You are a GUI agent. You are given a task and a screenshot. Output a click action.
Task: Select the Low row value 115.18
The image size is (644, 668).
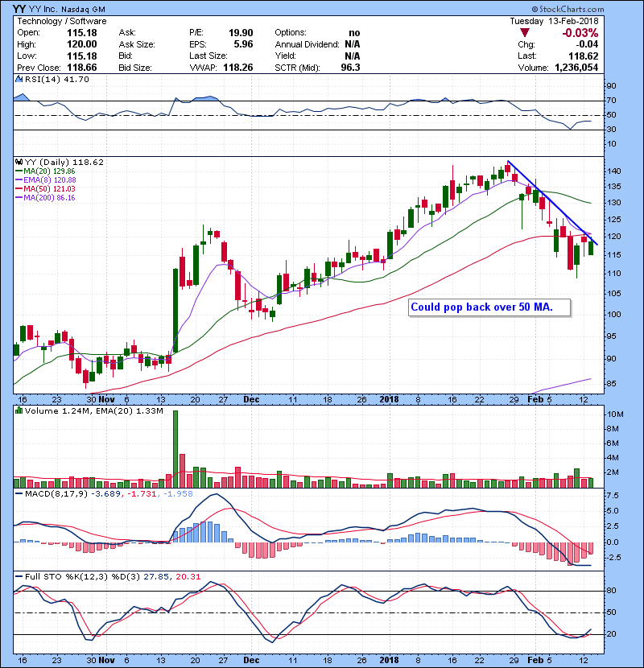82,56
